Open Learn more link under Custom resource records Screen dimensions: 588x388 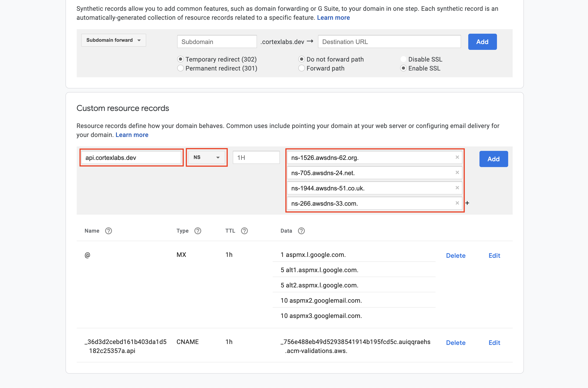(132, 135)
